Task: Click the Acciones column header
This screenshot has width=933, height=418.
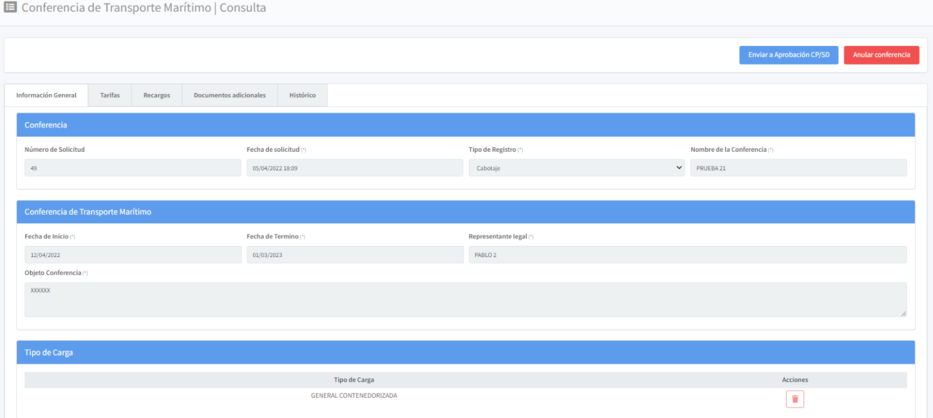Action: pos(795,380)
